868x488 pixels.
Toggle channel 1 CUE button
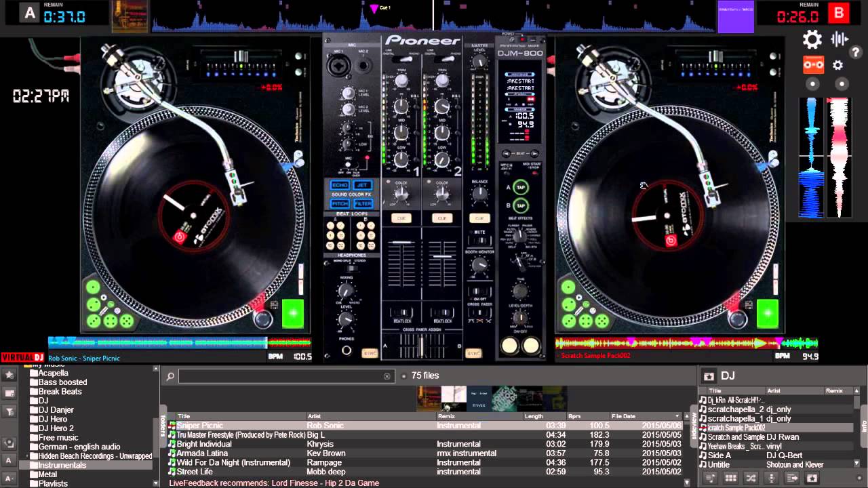(x=401, y=218)
